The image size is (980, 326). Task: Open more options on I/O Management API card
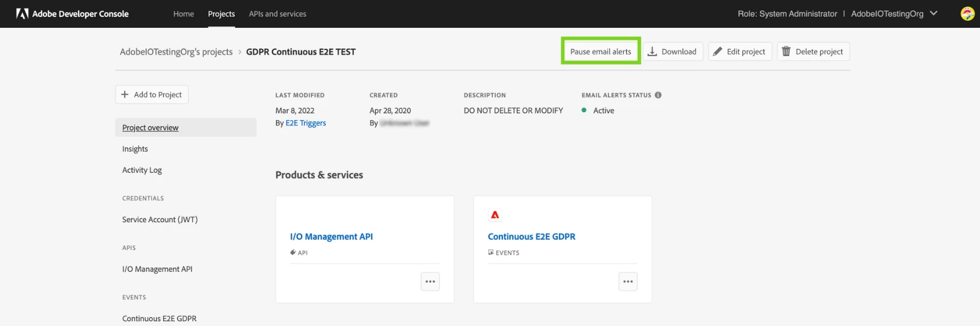[430, 281]
